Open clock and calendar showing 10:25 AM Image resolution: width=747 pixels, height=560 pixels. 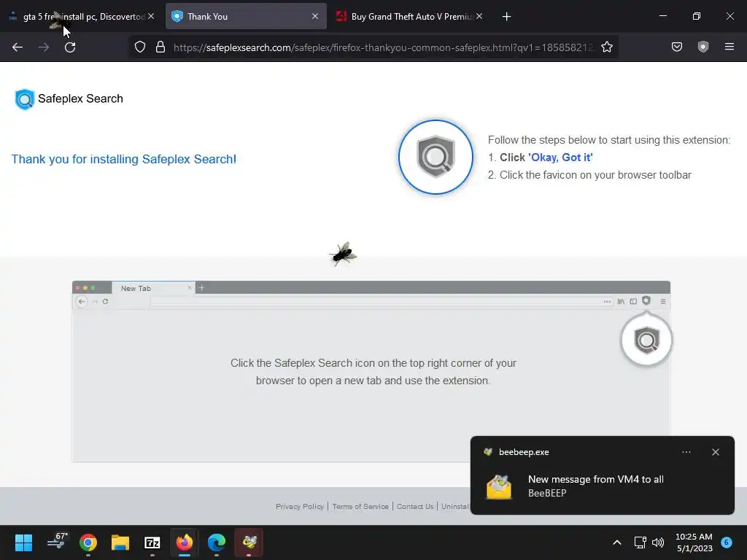(694, 542)
